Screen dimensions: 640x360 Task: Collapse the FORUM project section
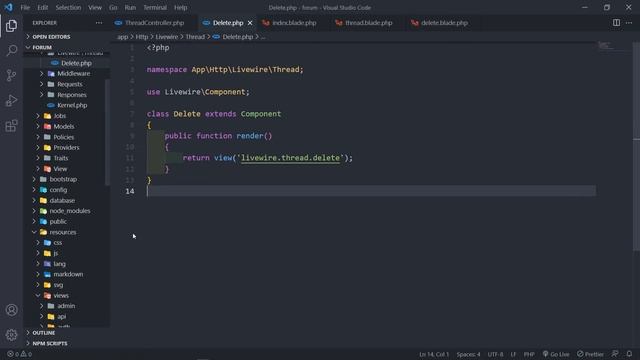(42, 47)
